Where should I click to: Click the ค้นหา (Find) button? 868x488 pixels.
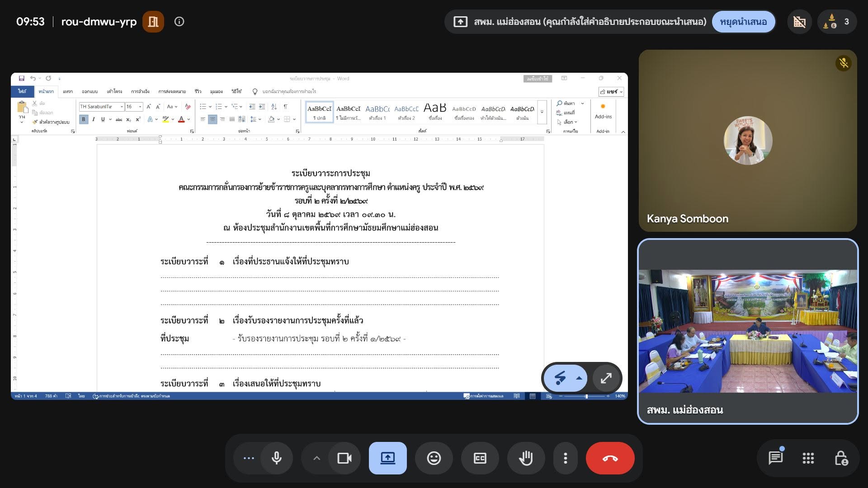[566, 103]
